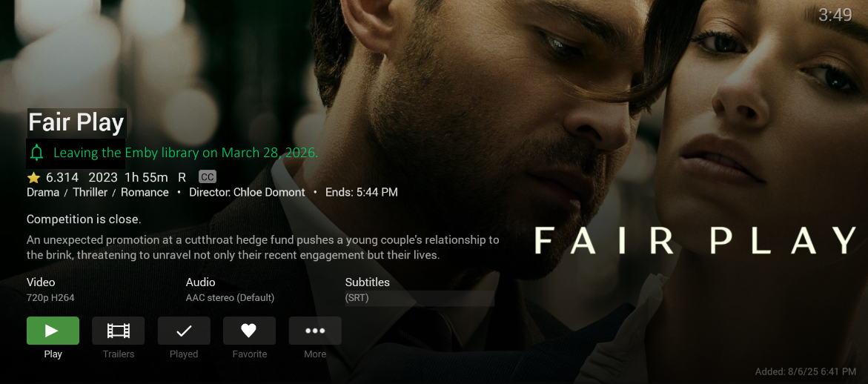Select the Video 720p H264 version
868x384 pixels.
[50, 298]
